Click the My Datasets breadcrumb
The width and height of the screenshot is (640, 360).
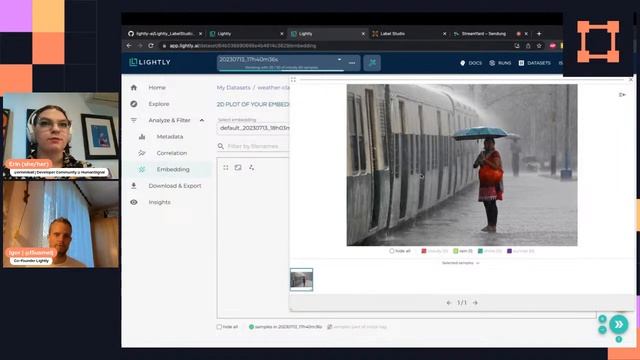233,87
